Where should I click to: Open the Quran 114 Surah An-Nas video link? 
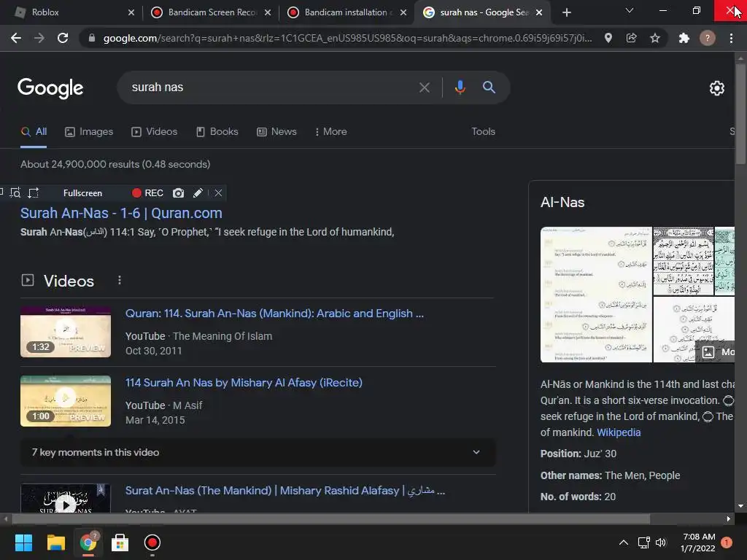(x=274, y=314)
